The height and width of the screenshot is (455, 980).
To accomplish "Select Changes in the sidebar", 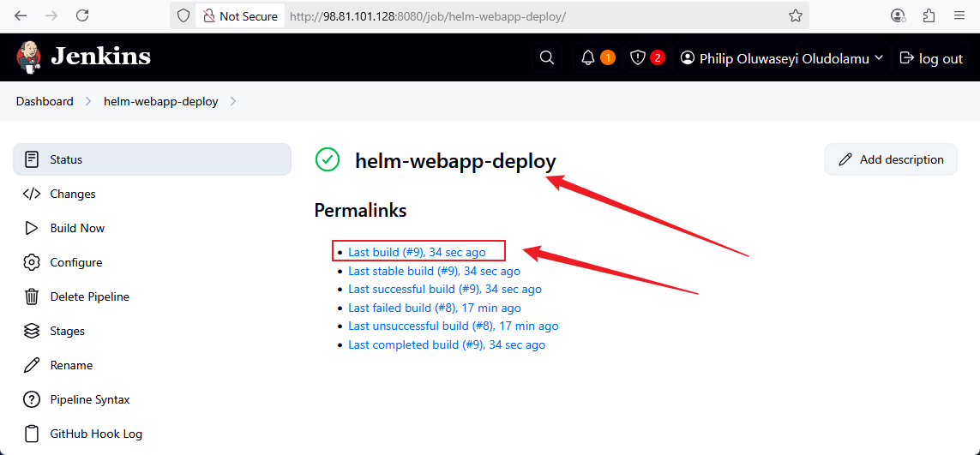I will click(152, 194).
